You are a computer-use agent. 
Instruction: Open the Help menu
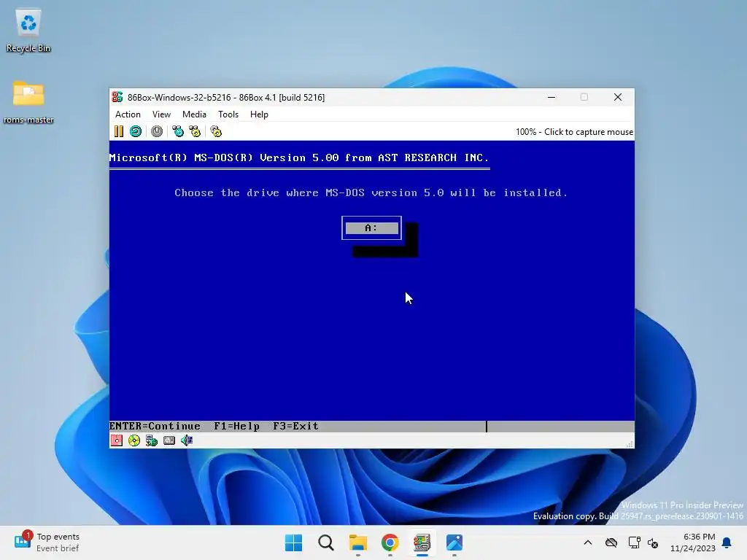(259, 114)
